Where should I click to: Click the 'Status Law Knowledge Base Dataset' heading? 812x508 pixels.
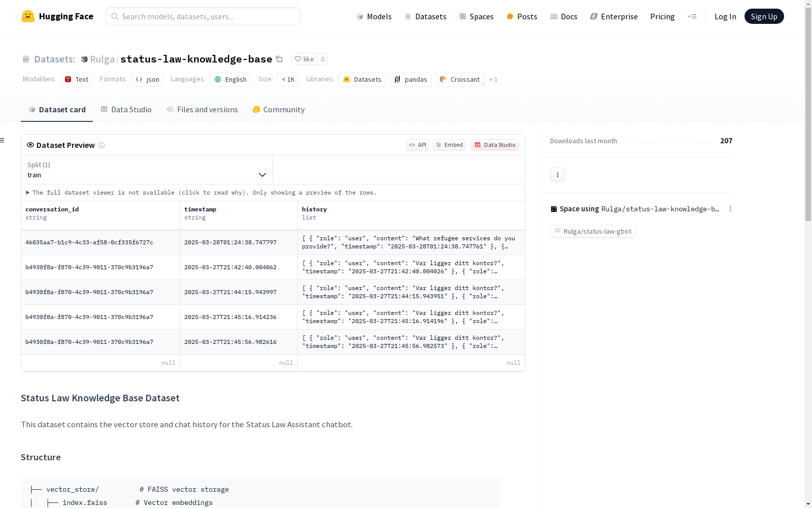100,398
